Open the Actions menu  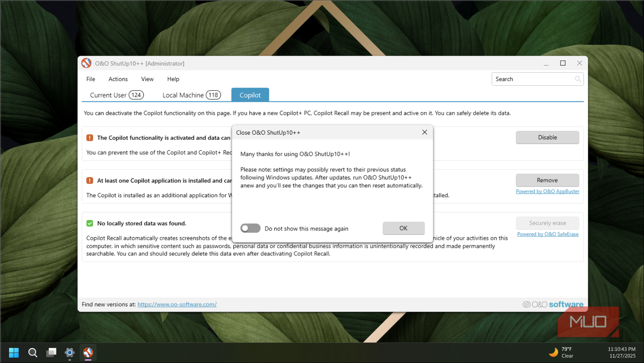point(118,79)
